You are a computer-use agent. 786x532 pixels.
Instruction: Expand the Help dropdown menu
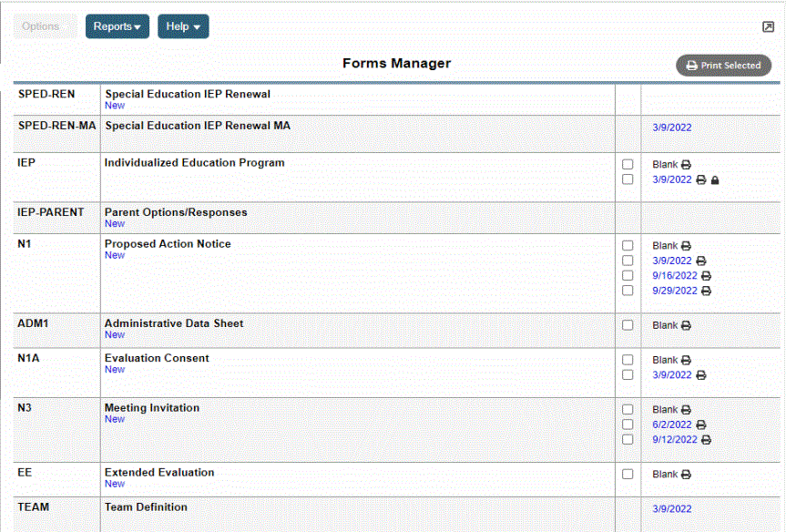click(183, 26)
